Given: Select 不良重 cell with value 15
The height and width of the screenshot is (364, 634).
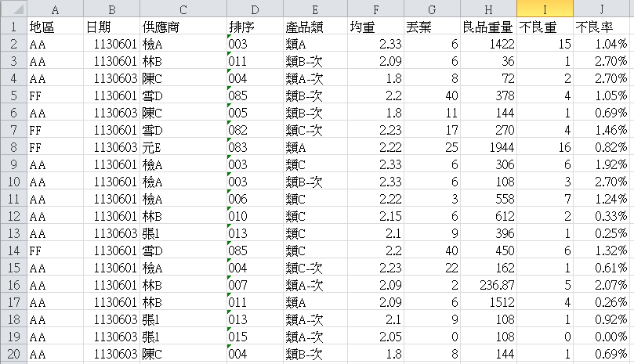Looking at the screenshot, I should 545,44.
